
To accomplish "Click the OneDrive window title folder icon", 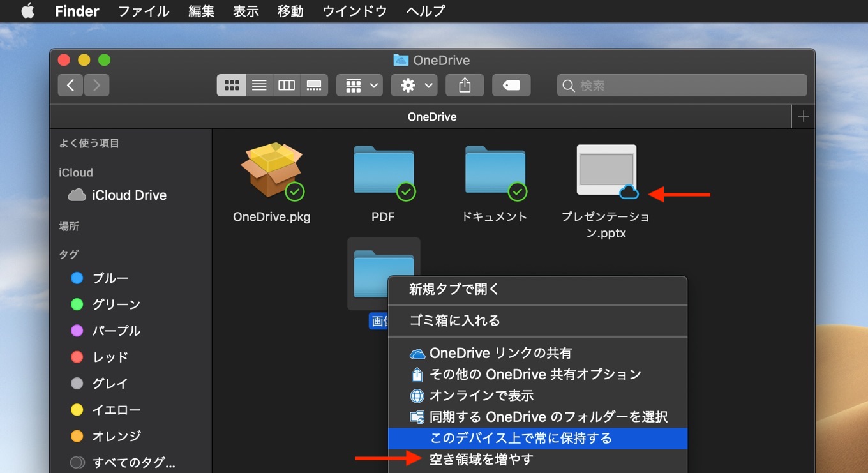I will 401,60.
